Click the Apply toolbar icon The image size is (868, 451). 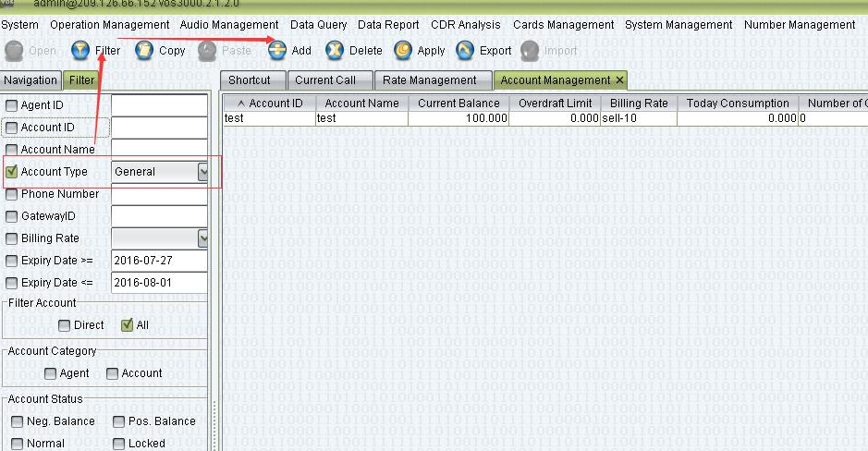click(403, 50)
